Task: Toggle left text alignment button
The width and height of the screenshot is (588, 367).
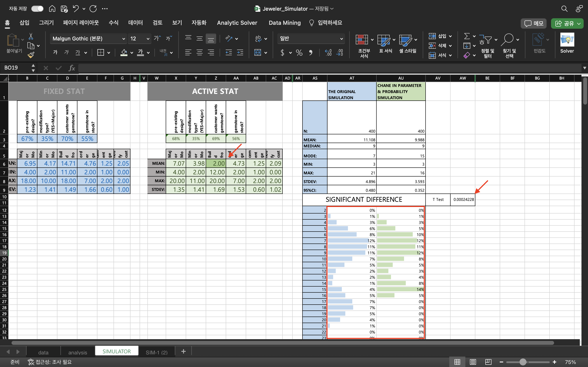Action: pyautogui.click(x=188, y=52)
